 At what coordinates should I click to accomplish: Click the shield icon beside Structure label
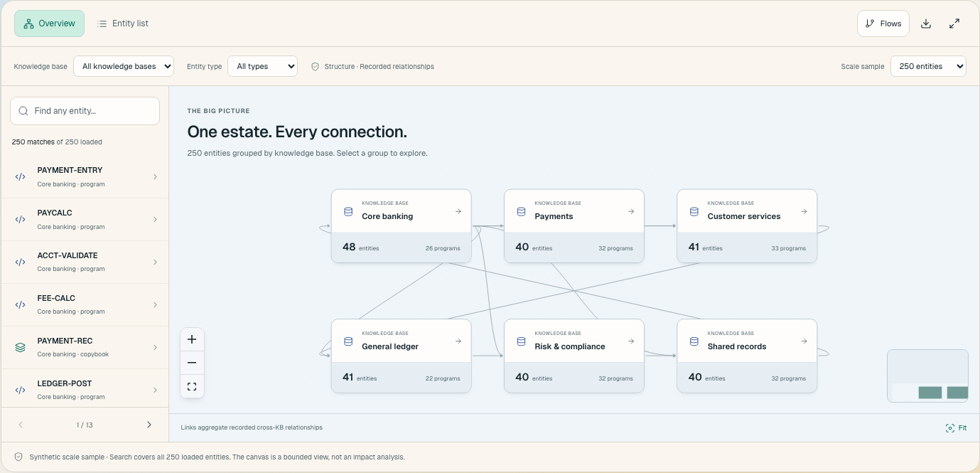pos(315,66)
